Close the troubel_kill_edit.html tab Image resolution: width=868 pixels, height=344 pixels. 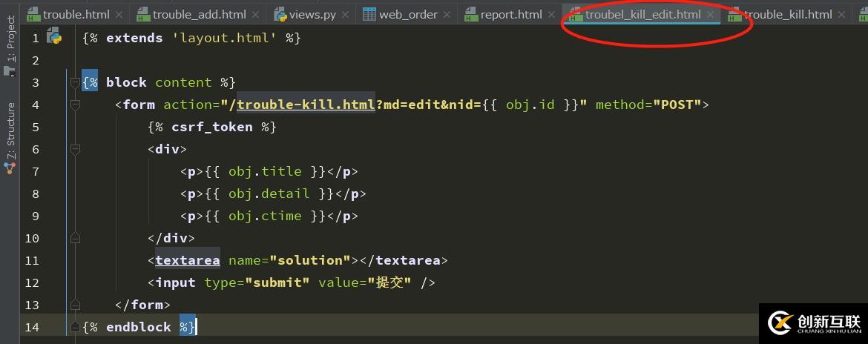point(710,15)
